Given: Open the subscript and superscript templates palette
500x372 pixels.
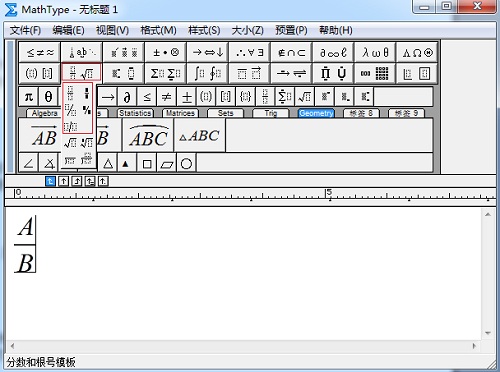Looking at the screenshot, I should (124, 73).
